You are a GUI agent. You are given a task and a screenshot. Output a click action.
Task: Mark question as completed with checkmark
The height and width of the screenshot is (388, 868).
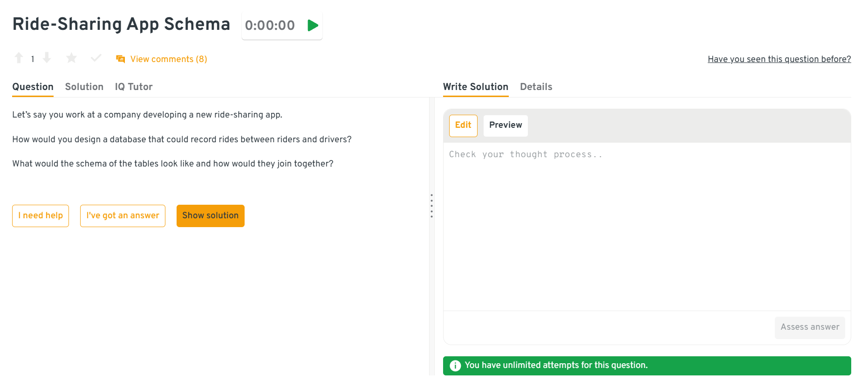pyautogui.click(x=96, y=58)
